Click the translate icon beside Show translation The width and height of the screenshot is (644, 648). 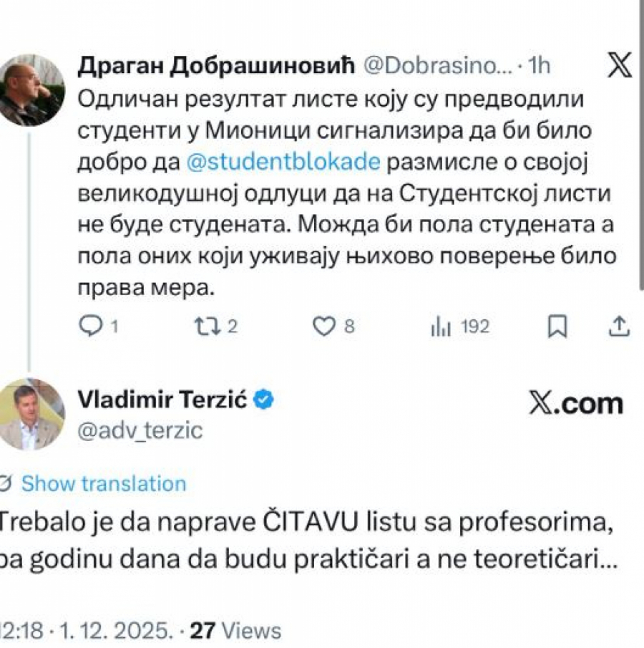tap(5, 484)
